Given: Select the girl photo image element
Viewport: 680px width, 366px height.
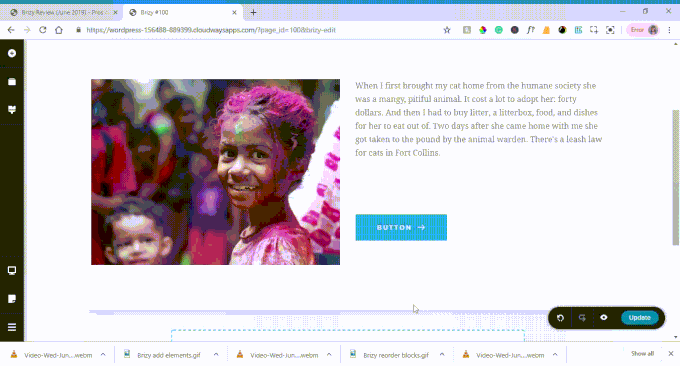Looking at the screenshot, I should (216, 172).
